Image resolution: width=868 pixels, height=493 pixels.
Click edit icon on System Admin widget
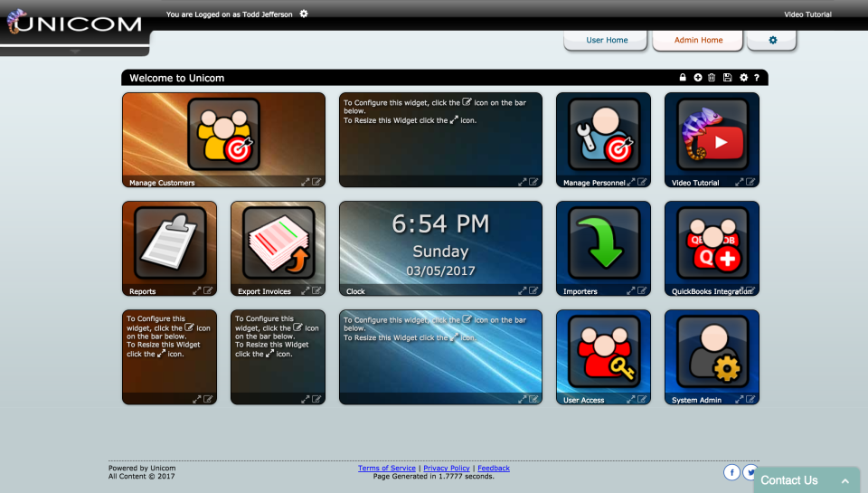pos(750,399)
